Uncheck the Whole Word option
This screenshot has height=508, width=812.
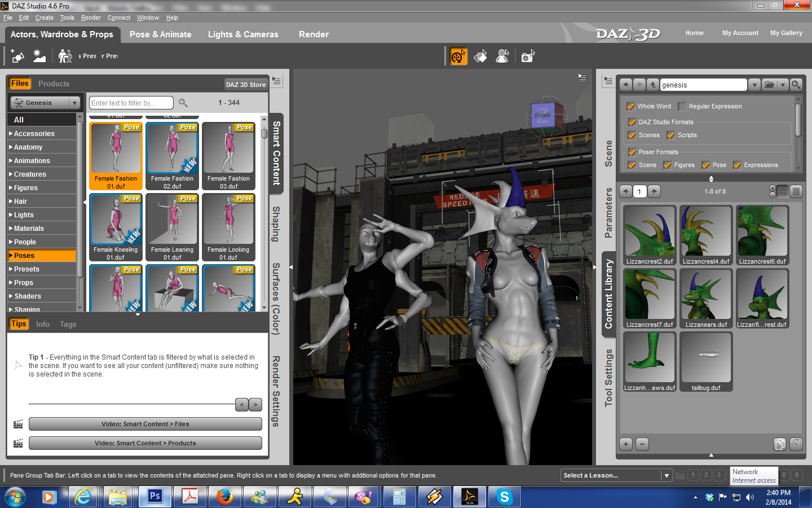631,107
